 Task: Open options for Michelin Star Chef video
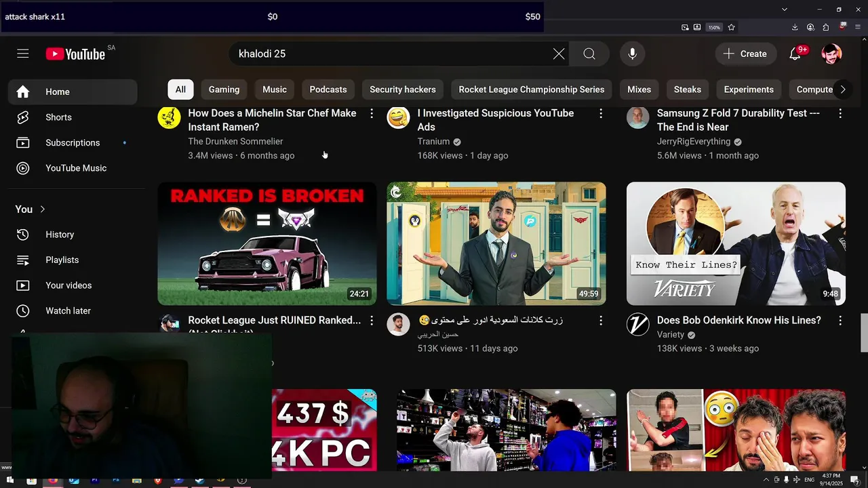tap(372, 114)
